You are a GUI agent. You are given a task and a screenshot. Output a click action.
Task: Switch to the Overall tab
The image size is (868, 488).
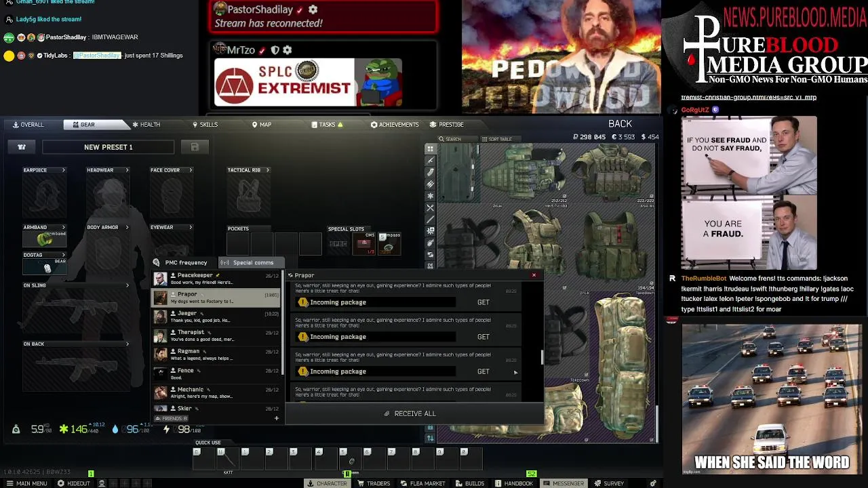28,125
